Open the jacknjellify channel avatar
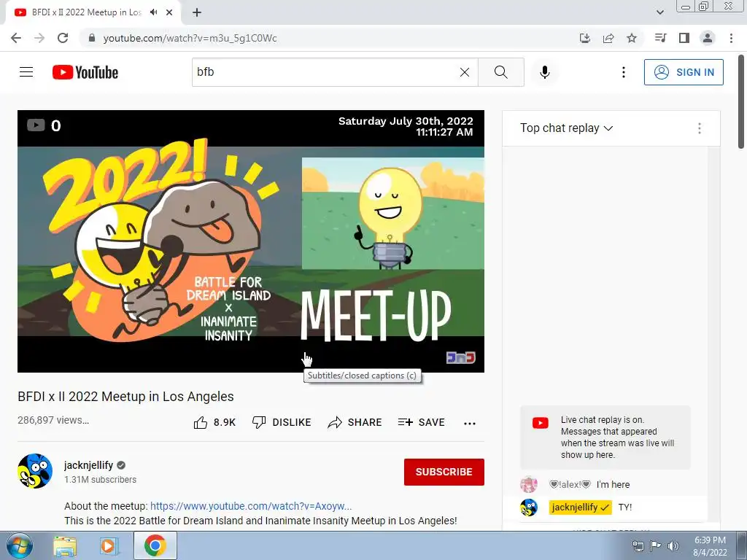Image resolution: width=747 pixels, height=560 pixels. (35, 471)
